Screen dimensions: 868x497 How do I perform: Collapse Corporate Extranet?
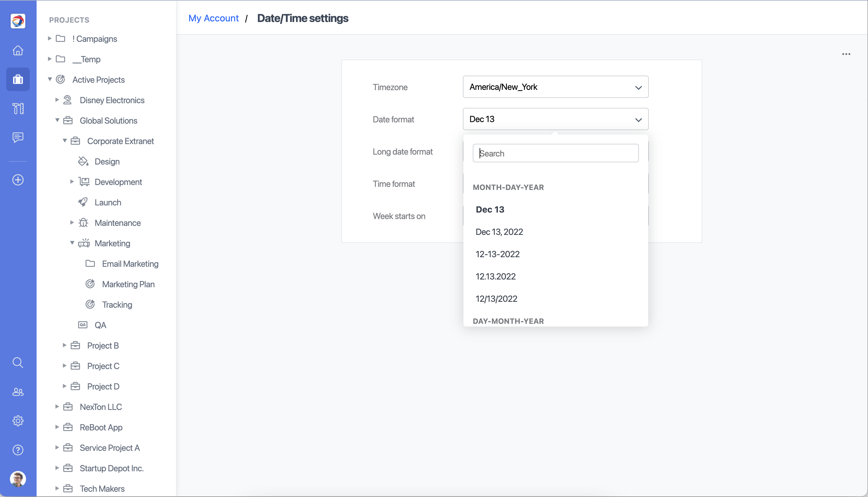(x=65, y=141)
